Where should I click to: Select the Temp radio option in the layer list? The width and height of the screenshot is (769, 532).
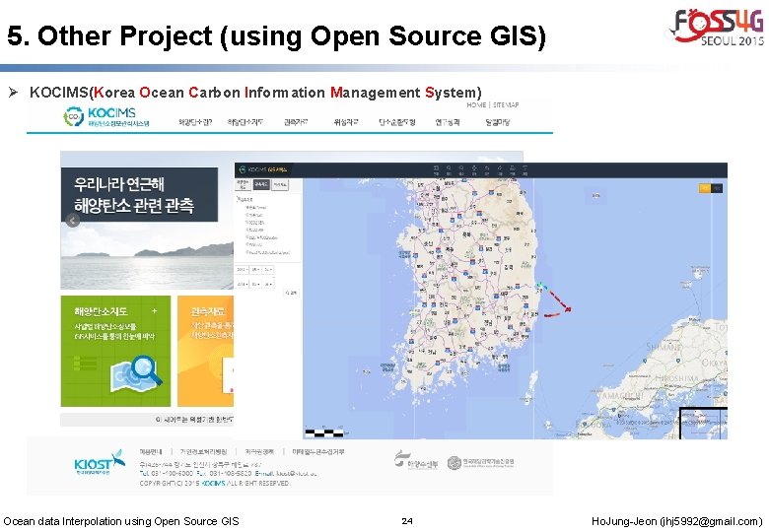coord(247,208)
